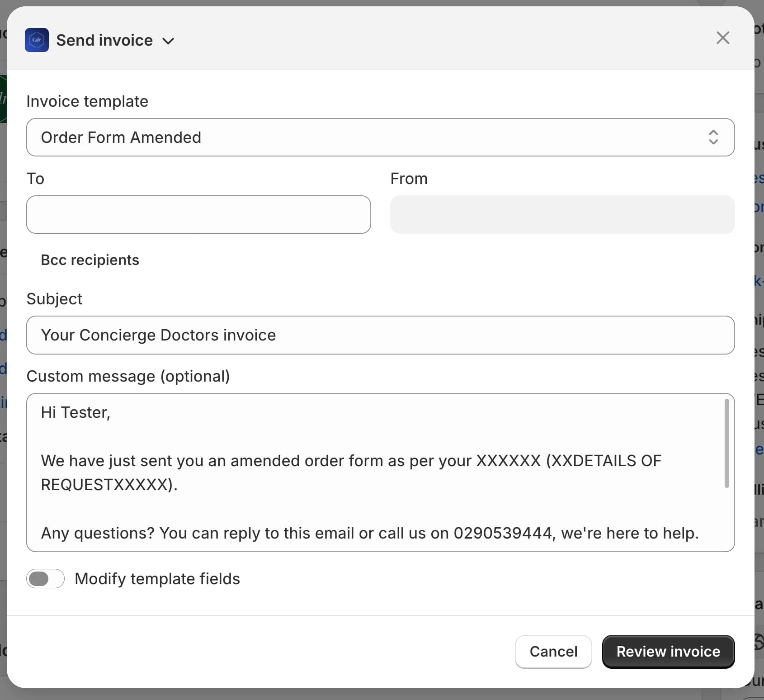Click the custom message scrollbar
This screenshot has width=764, height=700.
[726, 443]
